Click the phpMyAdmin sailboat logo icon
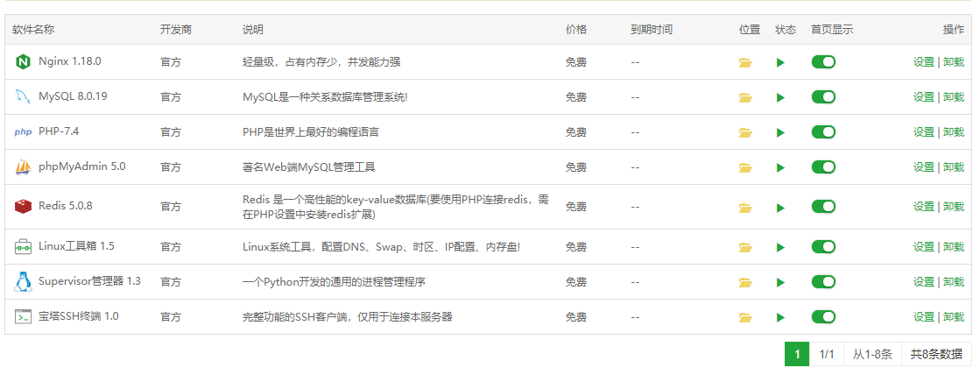This screenshot has width=980, height=375. tap(23, 166)
